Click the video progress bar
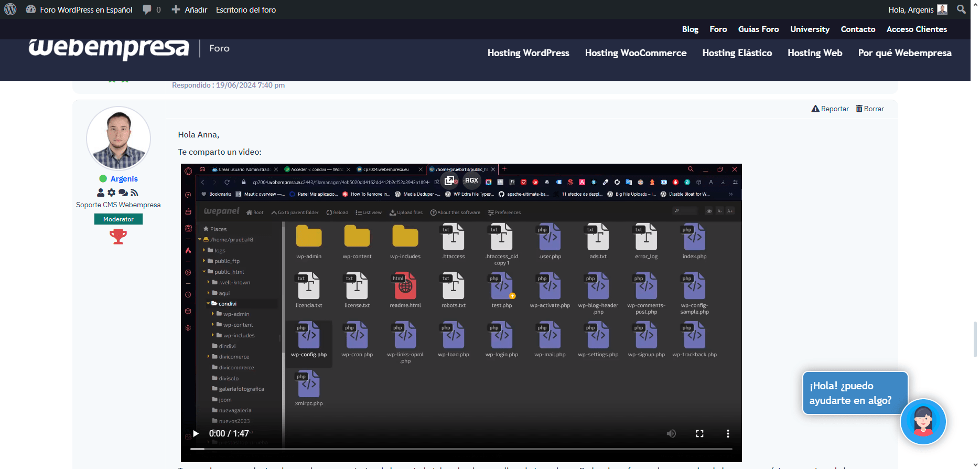The height and width of the screenshot is (469, 980). pyautogui.click(x=461, y=449)
